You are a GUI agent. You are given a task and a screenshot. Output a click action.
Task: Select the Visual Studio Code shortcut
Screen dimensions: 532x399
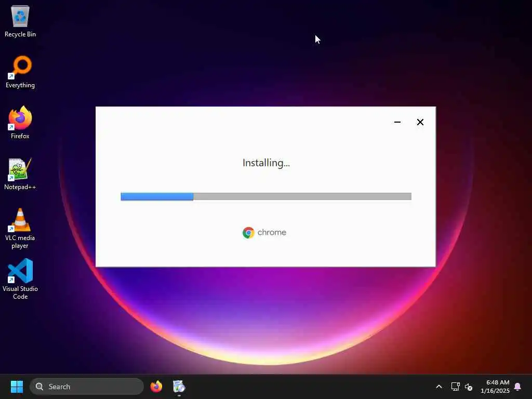pos(20,279)
